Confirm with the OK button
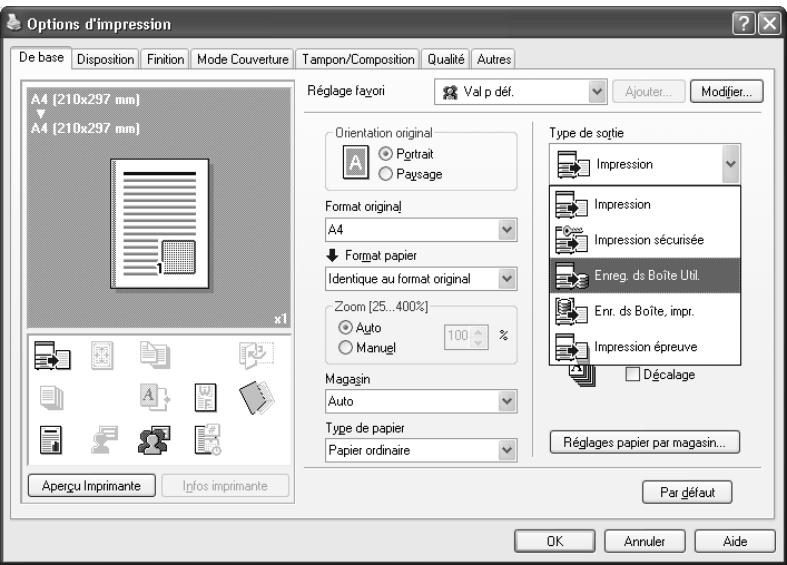 click(555, 541)
